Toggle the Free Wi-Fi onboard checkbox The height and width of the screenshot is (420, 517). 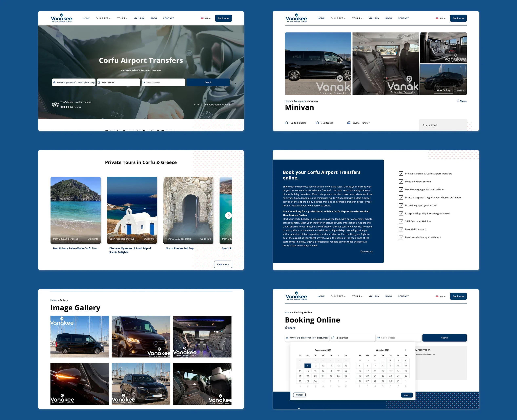401,229
